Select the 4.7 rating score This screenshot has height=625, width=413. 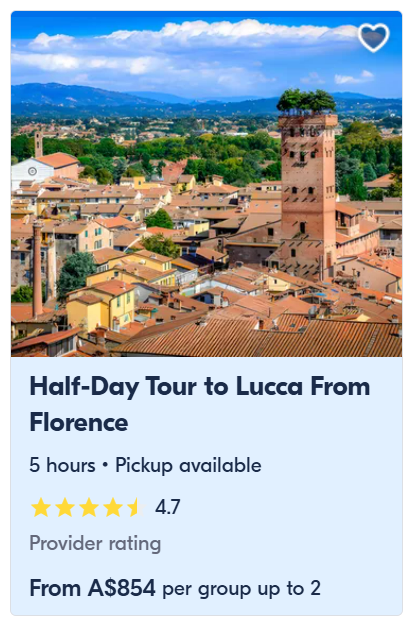(167, 507)
